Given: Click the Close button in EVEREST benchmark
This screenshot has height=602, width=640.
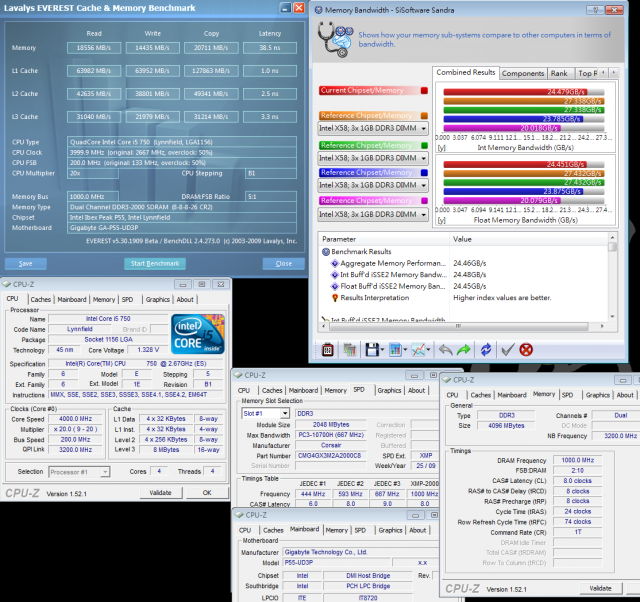Looking at the screenshot, I should 284,264.
